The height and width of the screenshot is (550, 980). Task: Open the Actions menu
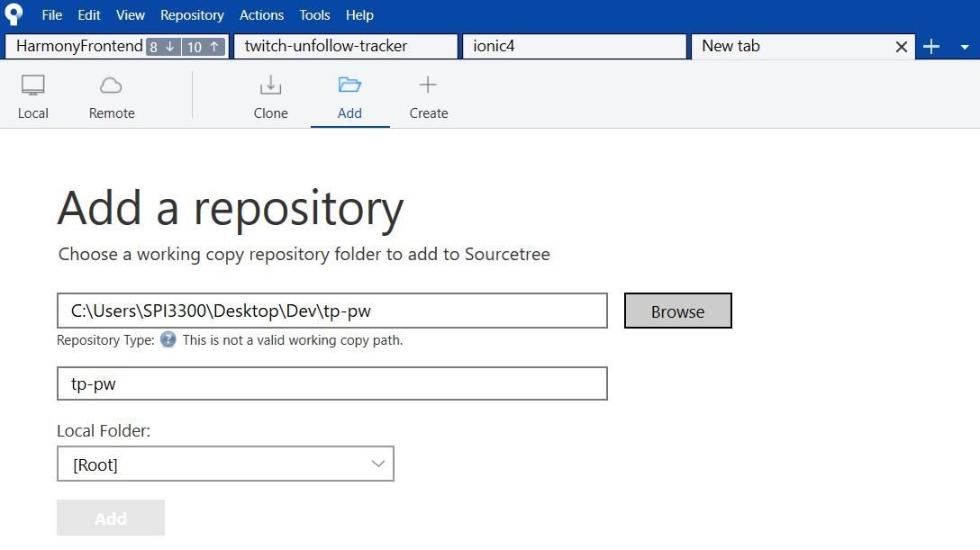261,15
